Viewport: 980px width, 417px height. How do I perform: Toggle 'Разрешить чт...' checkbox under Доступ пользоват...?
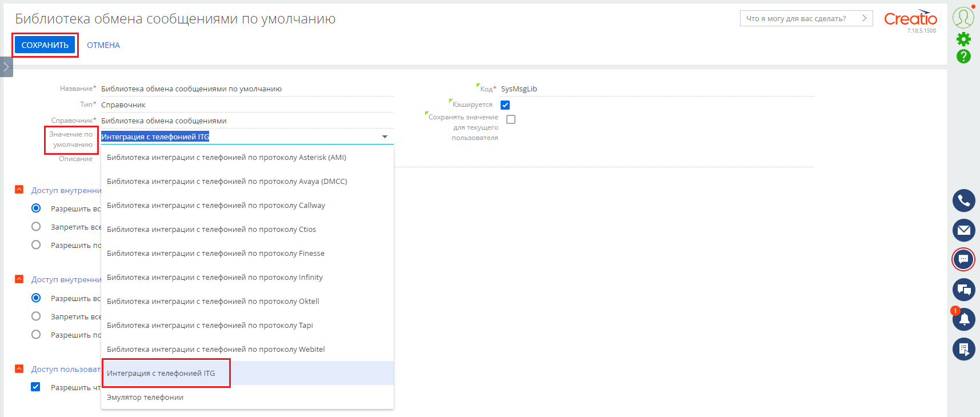[x=35, y=387]
